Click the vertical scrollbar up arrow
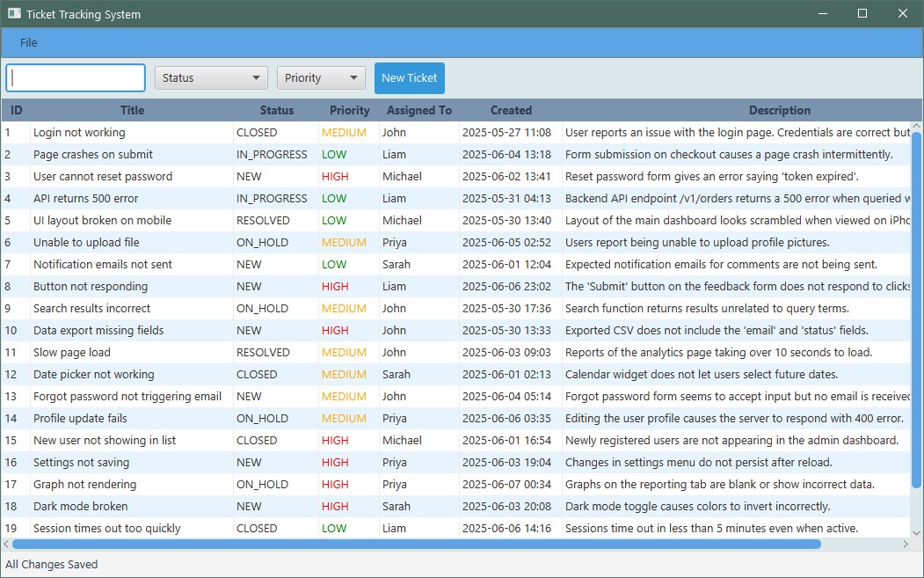 [916, 126]
